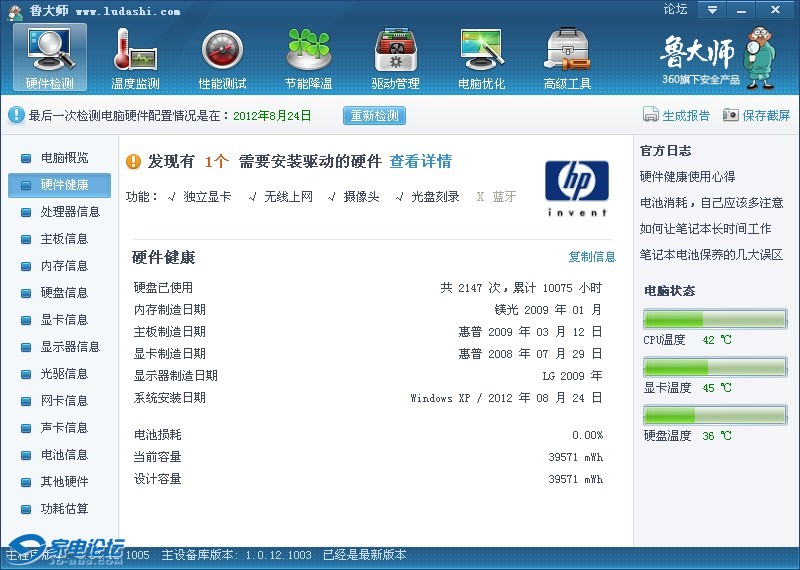Open 如何让笔记本长时间工作 article
Viewport: 800px width, 570px height.
[705, 229]
